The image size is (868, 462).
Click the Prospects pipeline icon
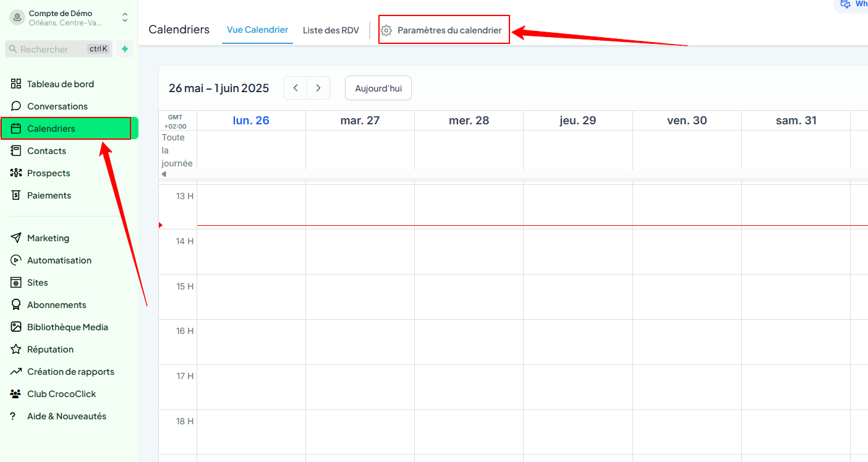point(16,173)
